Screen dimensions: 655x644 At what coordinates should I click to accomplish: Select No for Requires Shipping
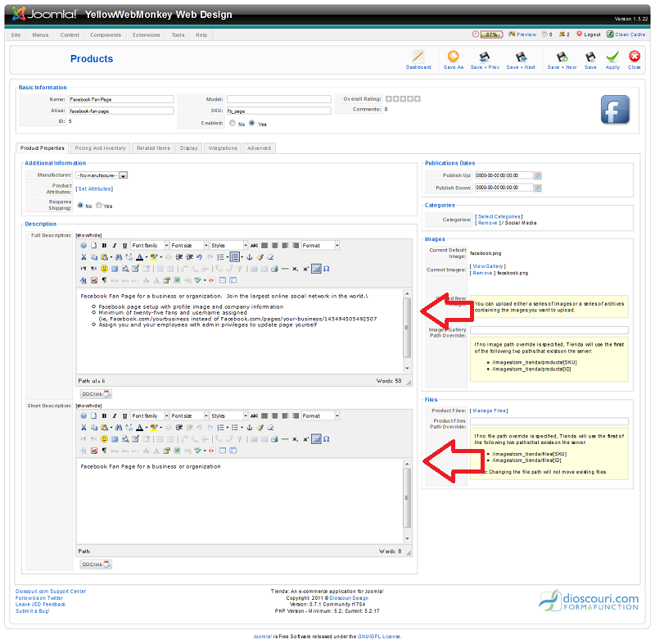pos(79,206)
